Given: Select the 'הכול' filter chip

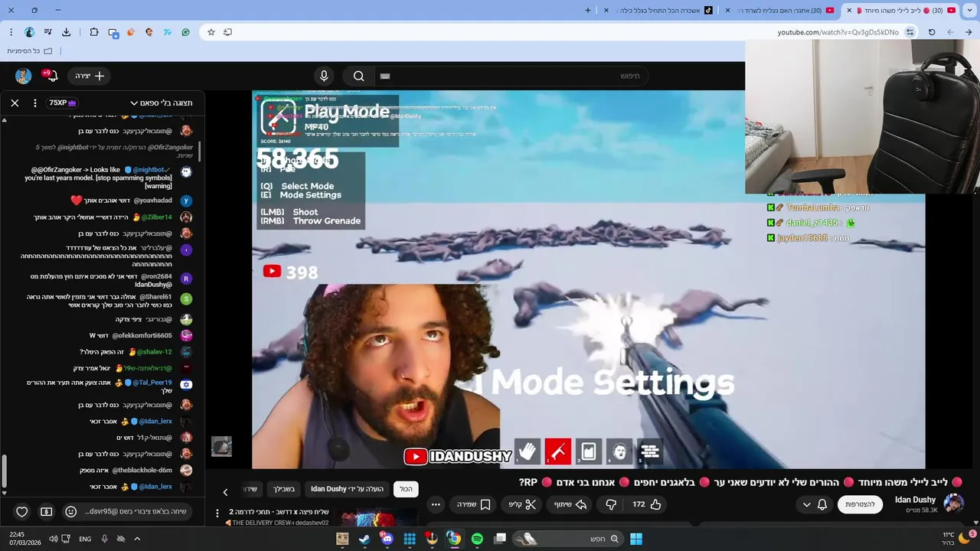Looking at the screenshot, I should 406,489.
